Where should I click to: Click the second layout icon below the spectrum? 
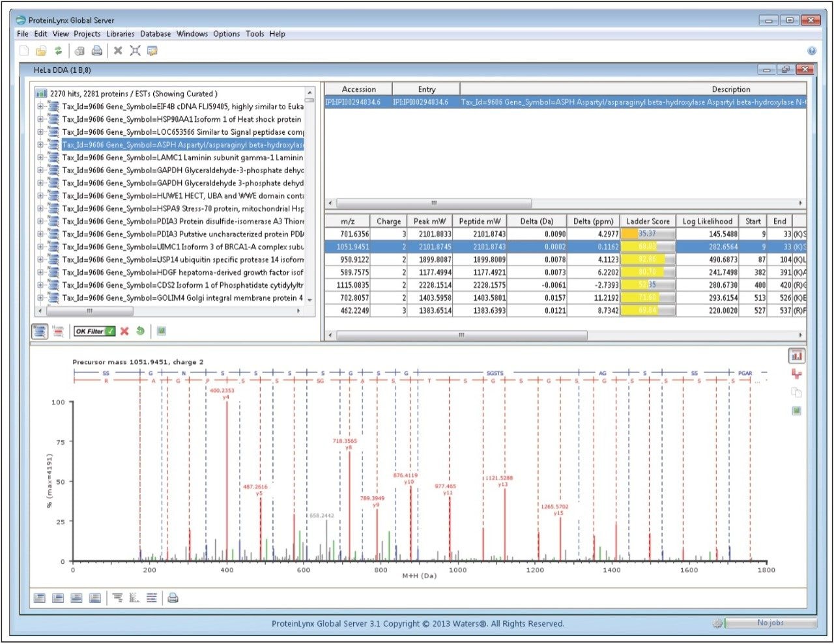click(x=58, y=598)
